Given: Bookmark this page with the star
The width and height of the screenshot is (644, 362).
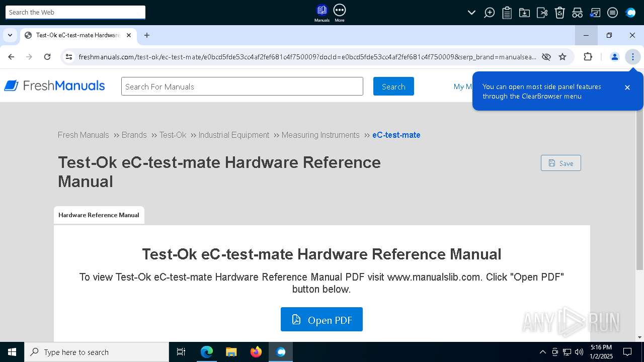Looking at the screenshot, I should (x=562, y=57).
